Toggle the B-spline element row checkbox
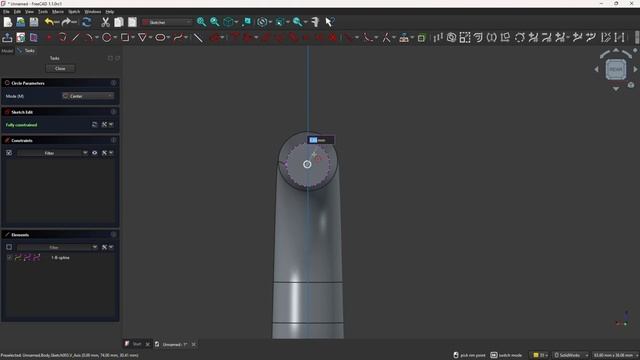Screen dimensions: 640x360 point(9,258)
